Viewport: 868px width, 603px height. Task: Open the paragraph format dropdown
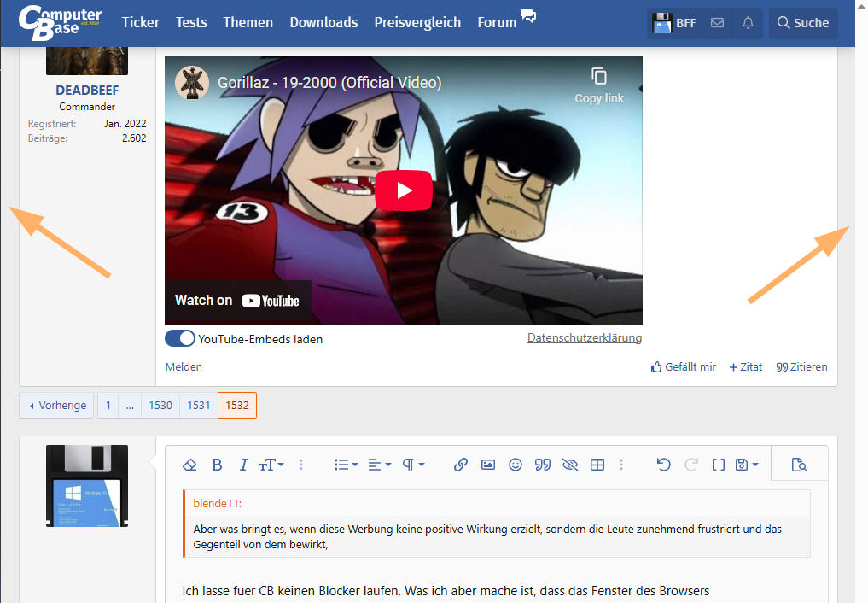(414, 465)
